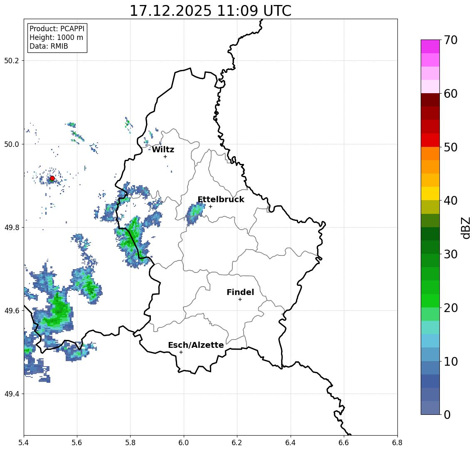Click the 60 tick label on colorbar
The image size is (476, 451).
point(450,94)
